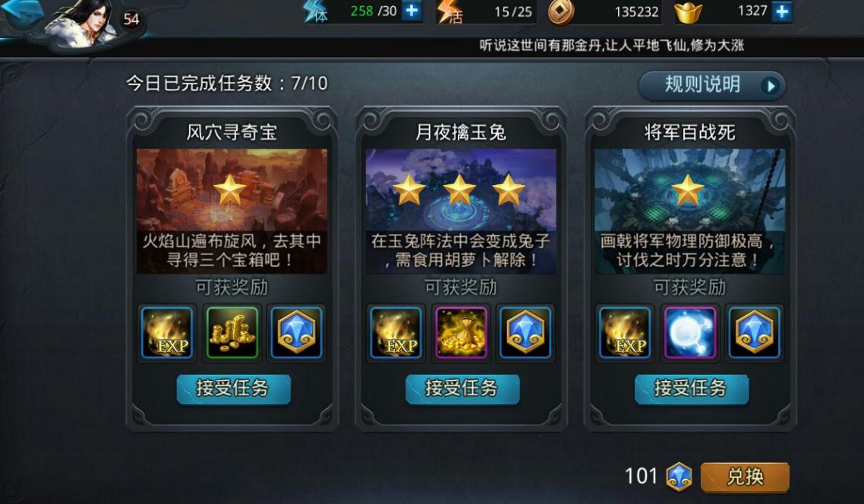
Task: Select the 月夜擒玉兔 quest thumbnail
Action: tap(461, 211)
